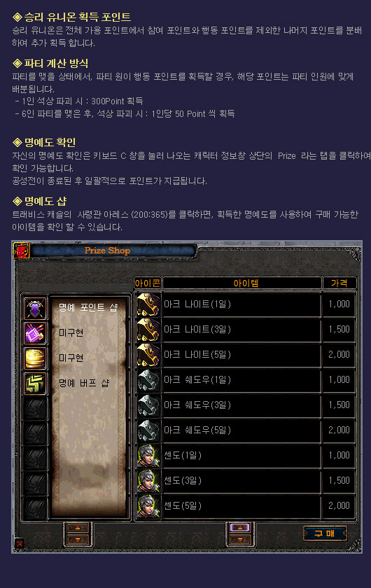
Task: Click the red demon Prize Shop emblem
Action: 22,251
